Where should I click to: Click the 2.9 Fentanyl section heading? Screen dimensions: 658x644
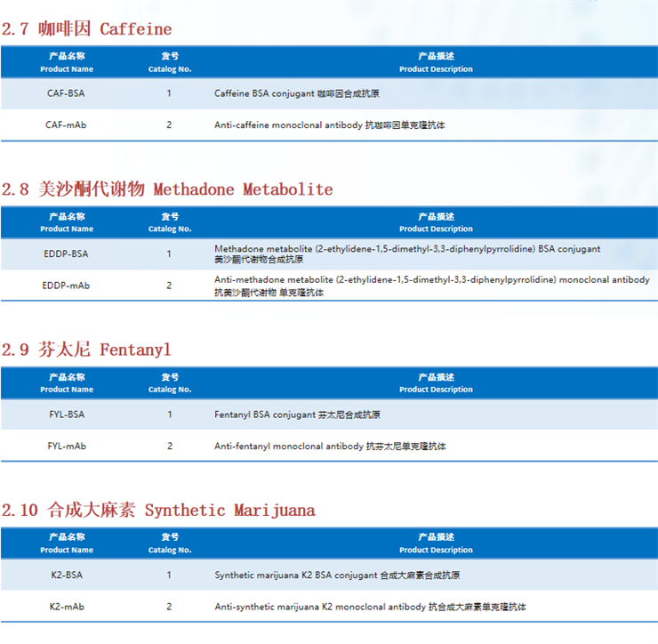click(x=86, y=350)
